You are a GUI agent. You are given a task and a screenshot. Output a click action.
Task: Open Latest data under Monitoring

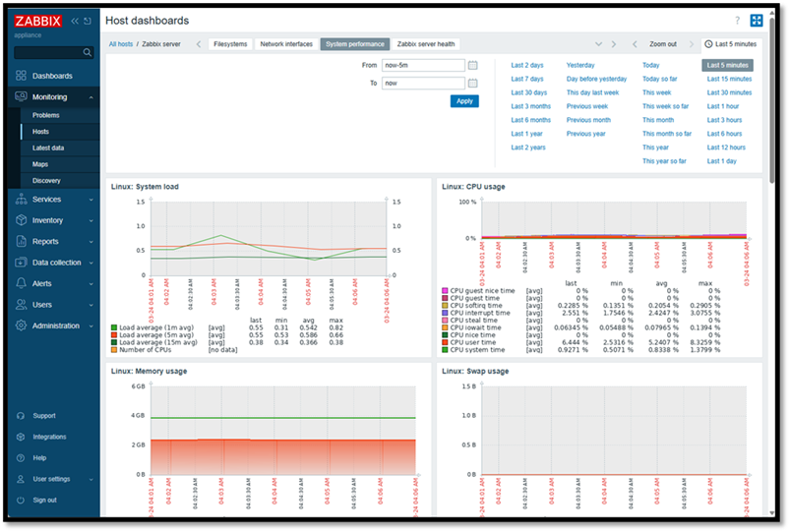pos(48,148)
